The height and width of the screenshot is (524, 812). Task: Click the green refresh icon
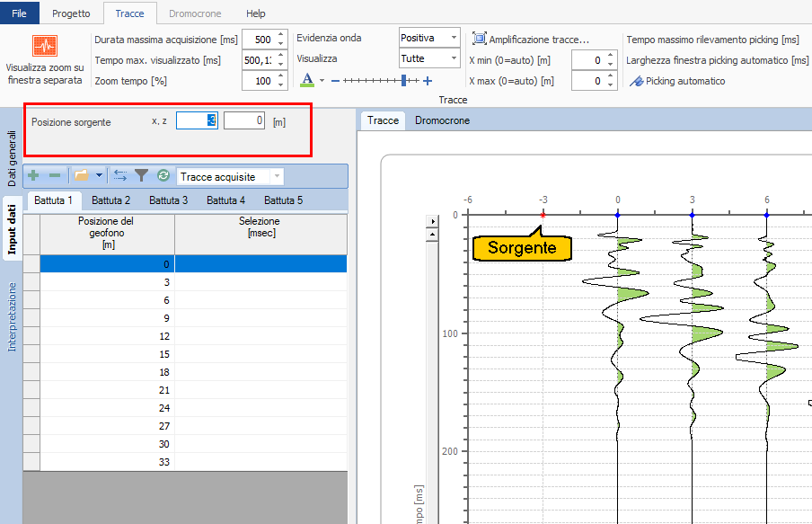coord(163,175)
